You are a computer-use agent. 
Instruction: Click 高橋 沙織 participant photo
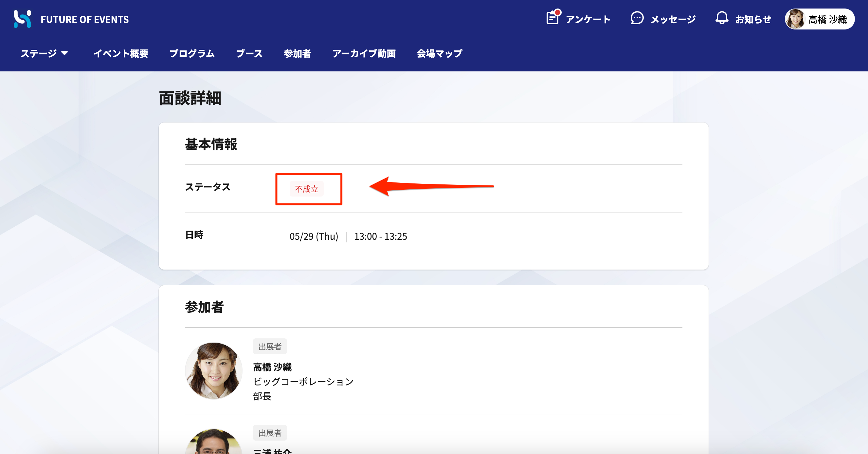[214, 371]
